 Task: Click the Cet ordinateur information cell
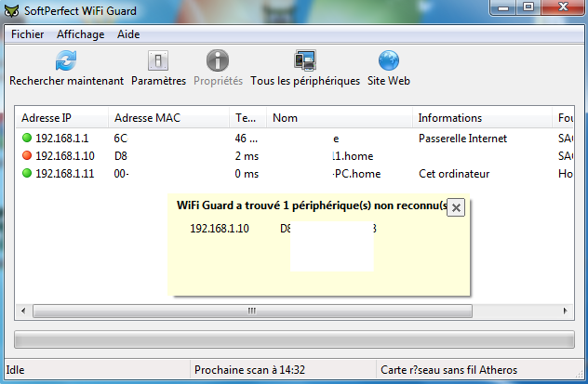point(454,174)
